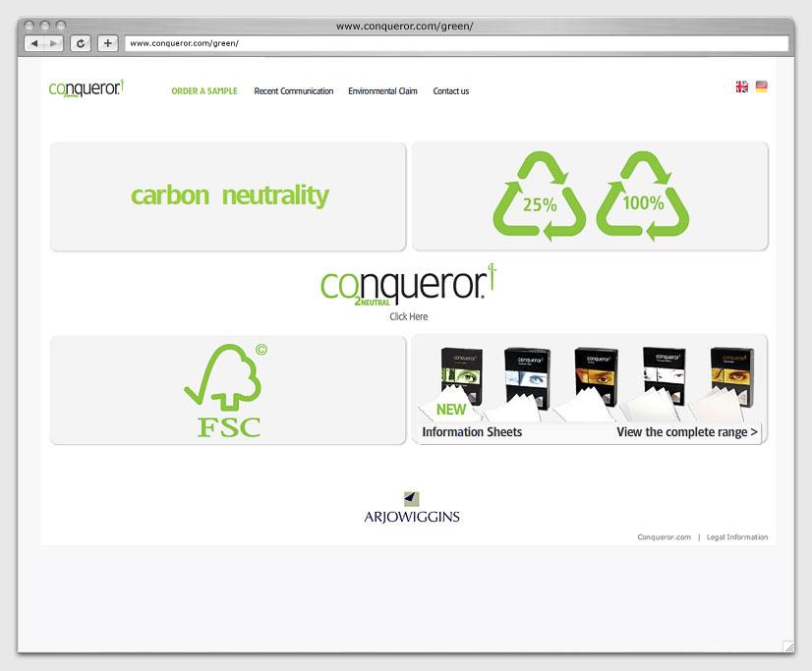Open the Legal Information footer link
812x671 pixels.
pyautogui.click(x=737, y=537)
